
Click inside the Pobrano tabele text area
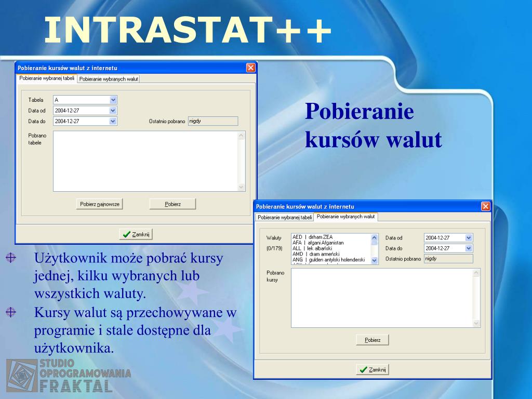point(145,162)
